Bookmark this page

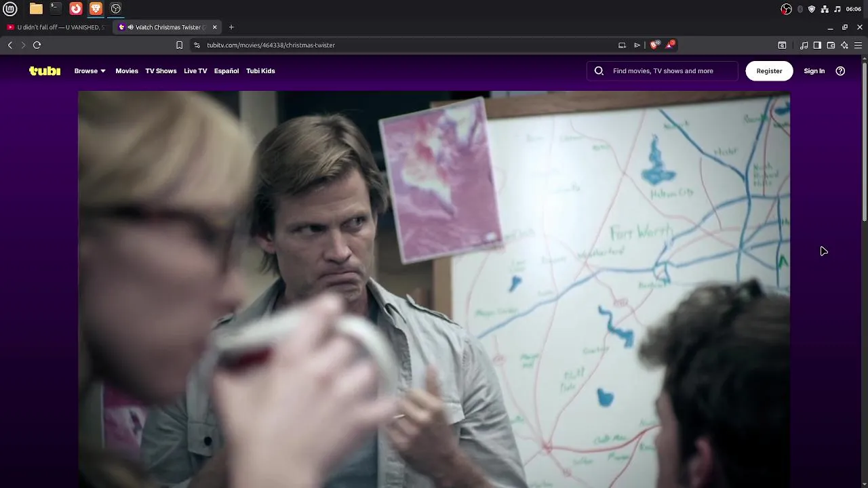click(179, 45)
